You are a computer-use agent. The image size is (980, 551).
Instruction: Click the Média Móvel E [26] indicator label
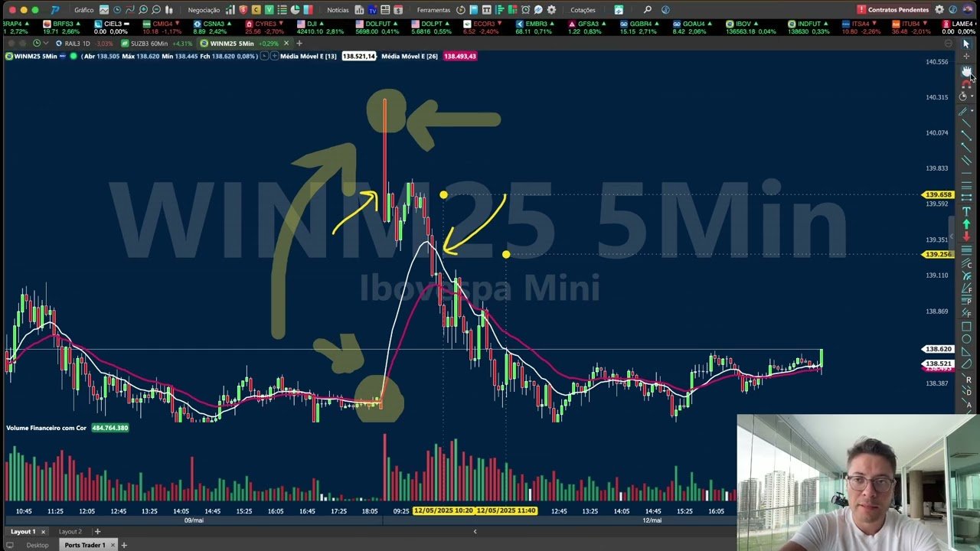pos(410,57)
